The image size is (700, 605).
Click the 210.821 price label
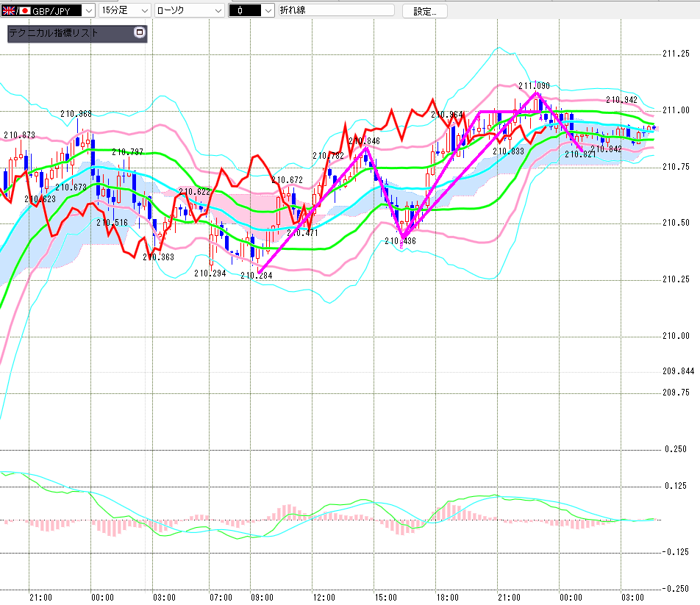[x=580, y=154]
